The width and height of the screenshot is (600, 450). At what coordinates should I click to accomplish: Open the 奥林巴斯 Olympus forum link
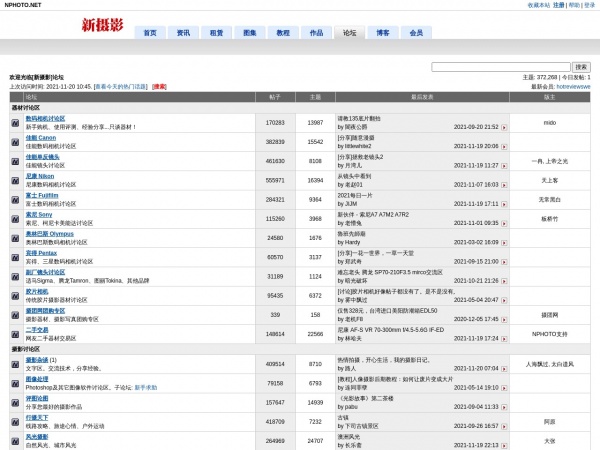pyautogui.click(x=49, y=234)
